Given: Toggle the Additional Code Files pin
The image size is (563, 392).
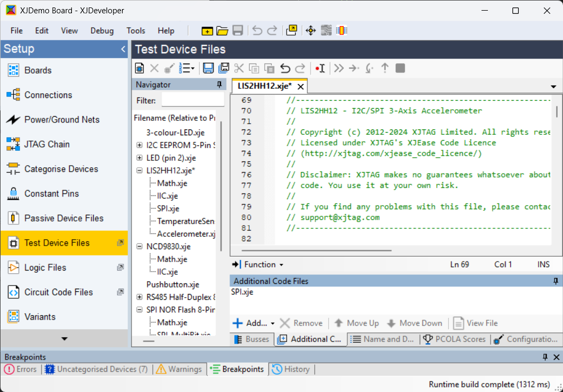Looking at the screenshot, I should [x=556, y=281].
